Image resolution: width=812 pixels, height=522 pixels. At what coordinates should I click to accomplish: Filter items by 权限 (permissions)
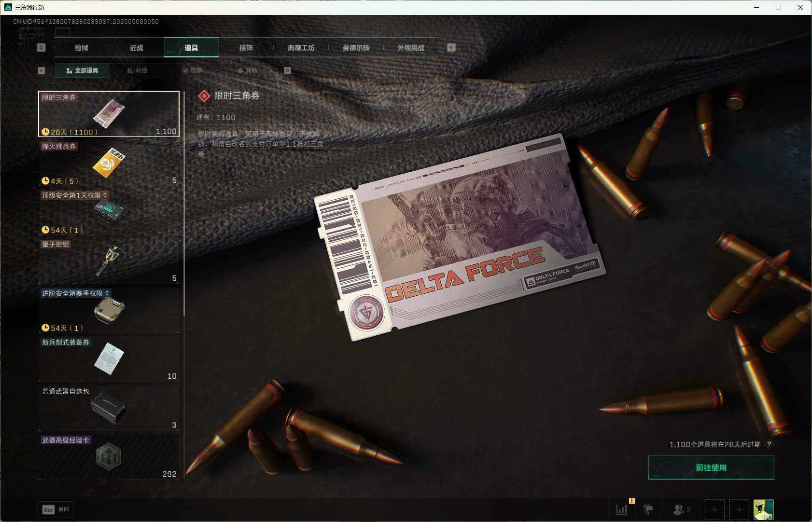point(192,70)
